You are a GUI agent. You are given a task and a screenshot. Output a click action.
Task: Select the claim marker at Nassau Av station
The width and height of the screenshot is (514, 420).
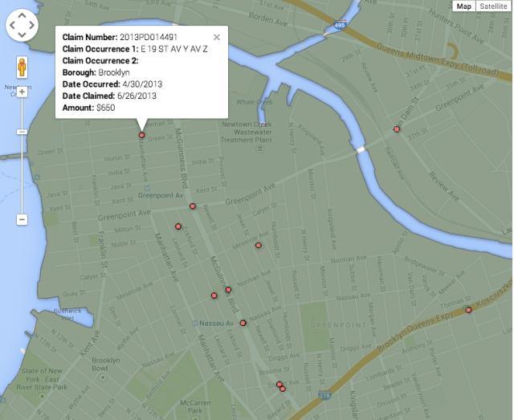(x=243, y=323)
